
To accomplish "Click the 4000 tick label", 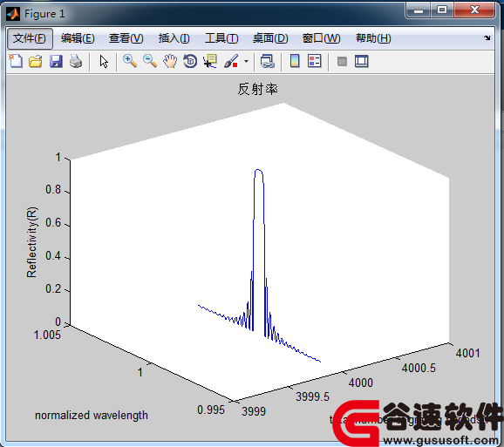I will tap(361, 383).
